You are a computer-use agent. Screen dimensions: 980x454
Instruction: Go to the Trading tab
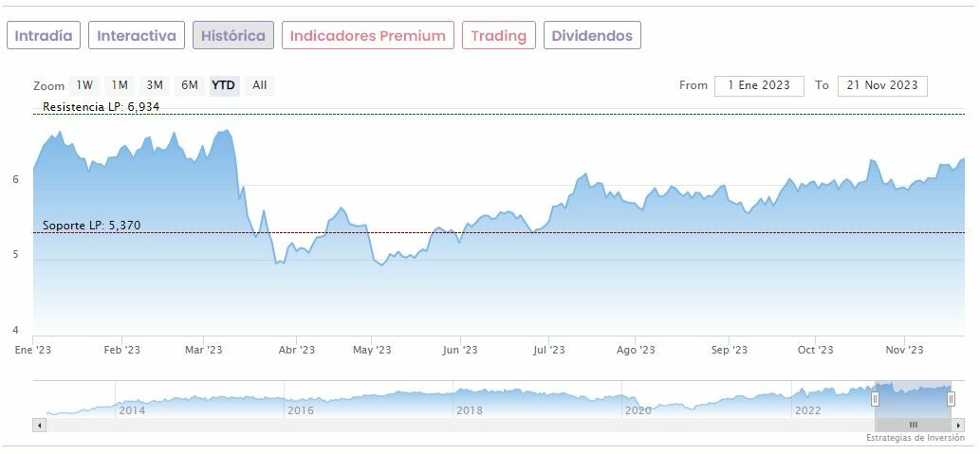[x=498, y=36]
